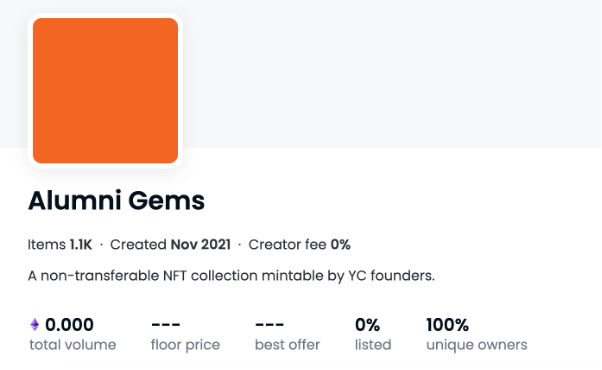Screen dimensions: 602x370
Task: Click the Ethereum icon beside total volume
Action: 35,325
